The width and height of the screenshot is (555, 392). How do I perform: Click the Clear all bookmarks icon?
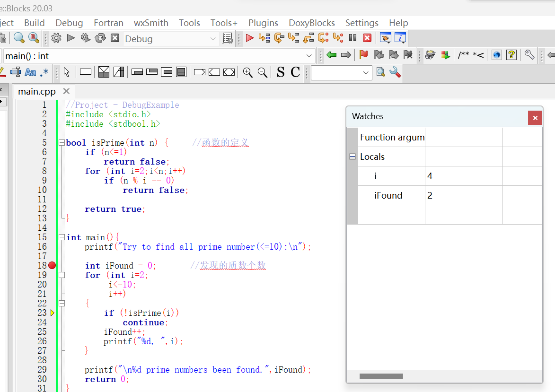(x=408, y=55)
